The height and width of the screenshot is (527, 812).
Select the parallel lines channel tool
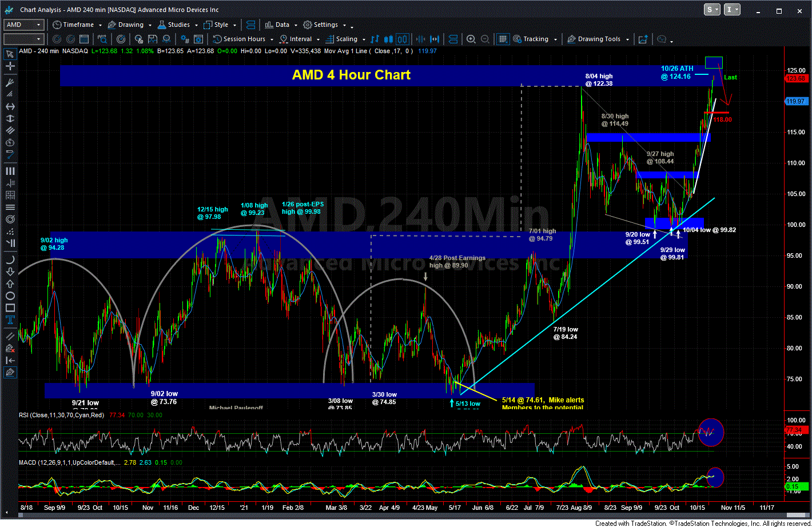[x=10, y=131]
